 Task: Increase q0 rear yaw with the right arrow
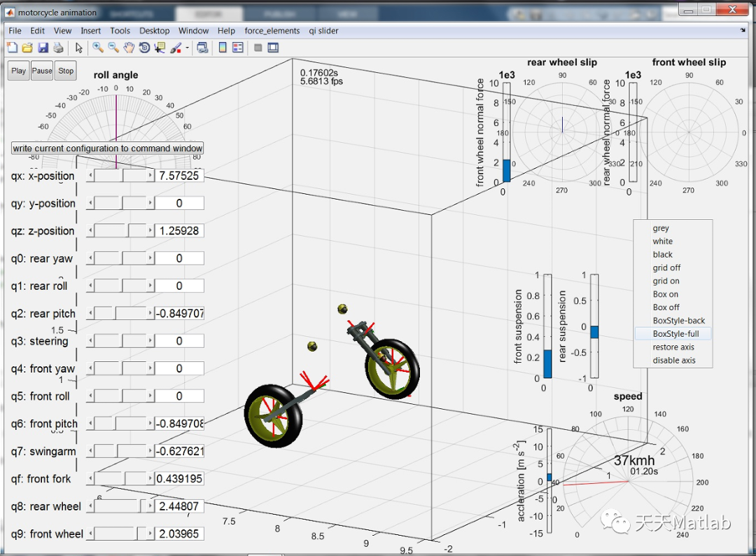click(x=150, y=258)
